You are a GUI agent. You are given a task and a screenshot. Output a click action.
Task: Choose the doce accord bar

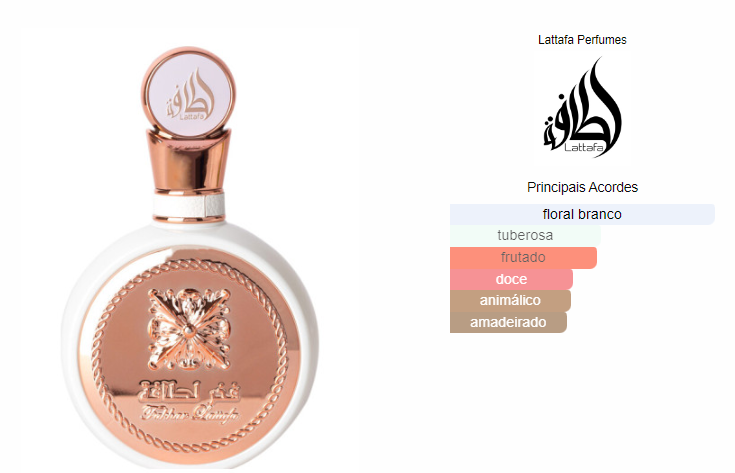click(511, 279)
